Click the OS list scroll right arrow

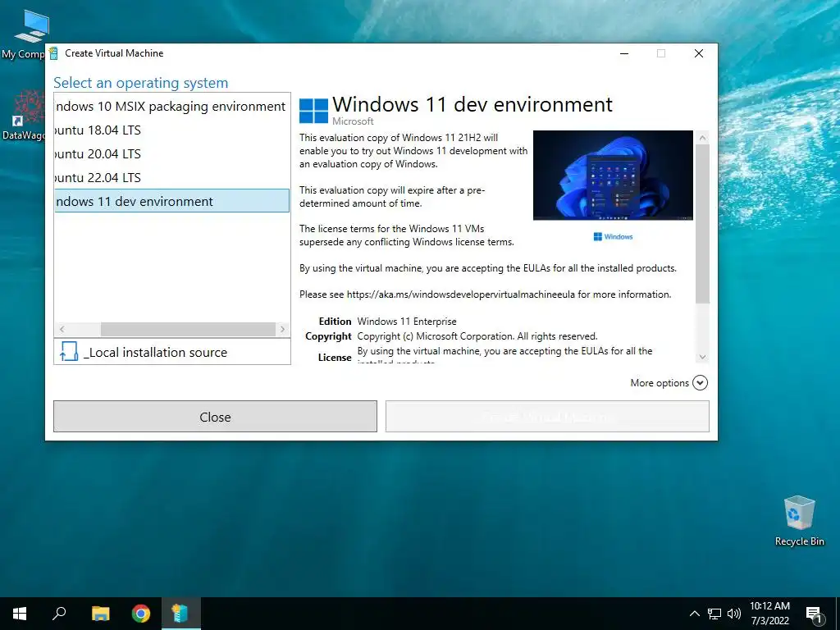point(282,329)
